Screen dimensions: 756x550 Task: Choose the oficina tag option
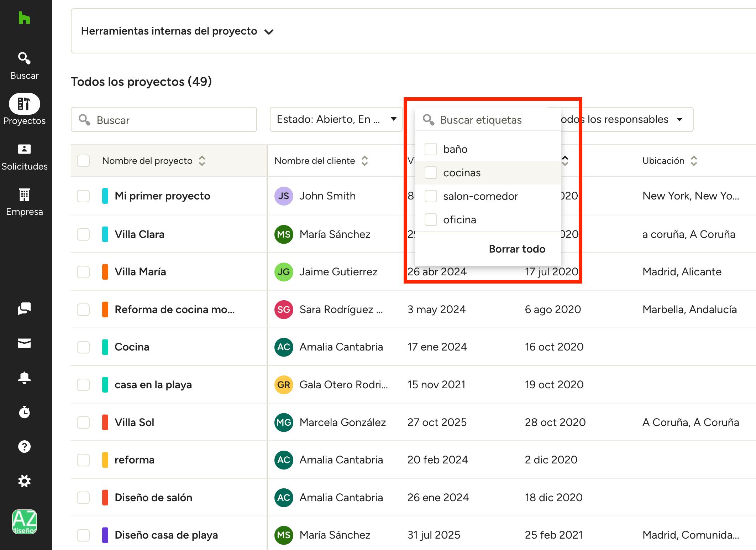[x=460, y=220]
